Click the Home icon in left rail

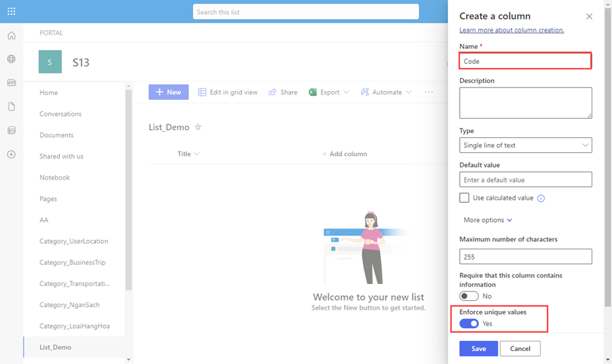point(12,35)
